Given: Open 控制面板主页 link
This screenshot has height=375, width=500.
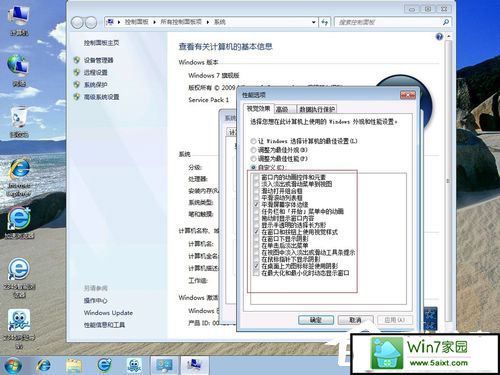Looking at the screenshot, I should coord(101,43).
